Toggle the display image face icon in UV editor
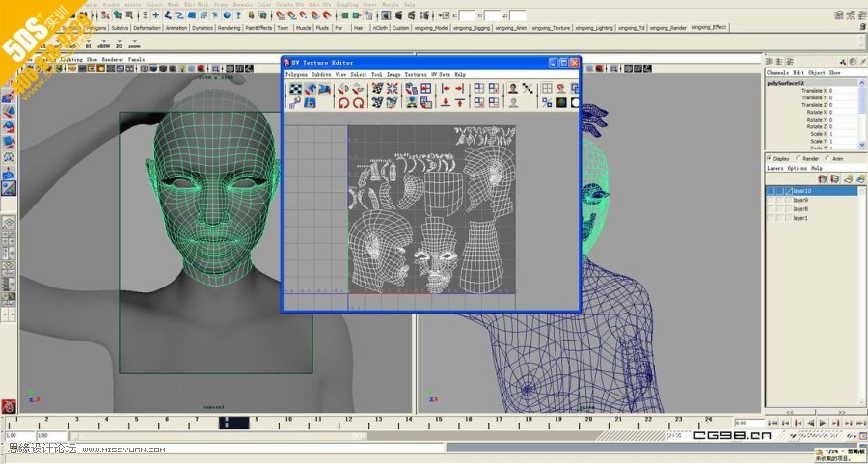 point(513,89)
